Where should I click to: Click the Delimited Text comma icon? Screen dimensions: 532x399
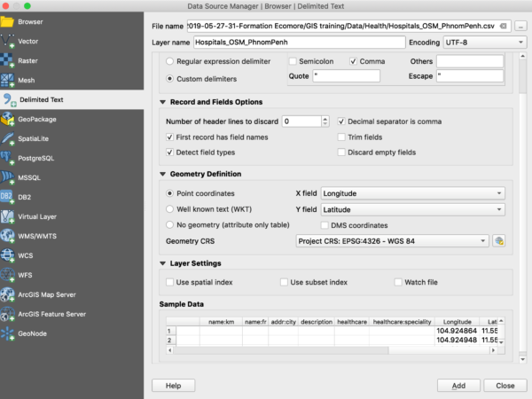(9, 99)
